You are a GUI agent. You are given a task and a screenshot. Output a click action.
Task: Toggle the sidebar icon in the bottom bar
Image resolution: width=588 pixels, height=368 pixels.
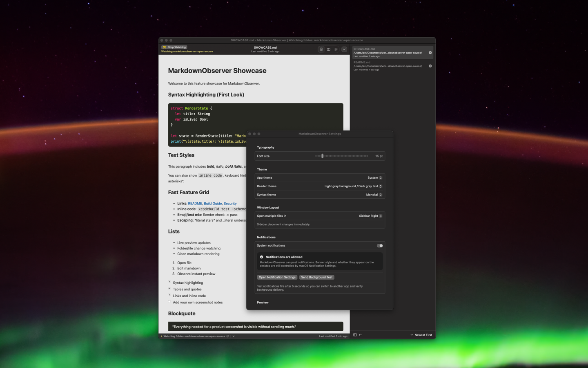click(x=355, y=335)
